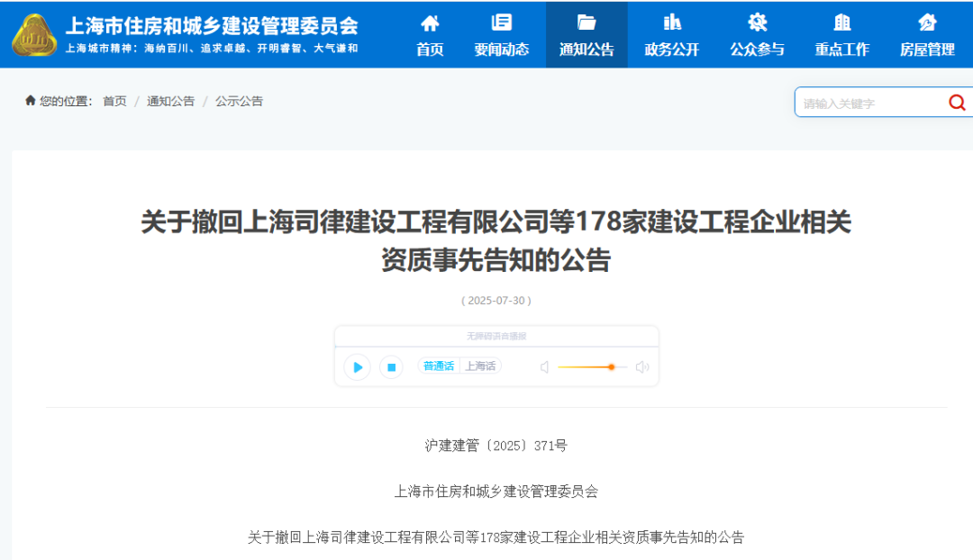Go to 公示公告 in the breadcrumb
Image resolution: width=973 pixels, height=560 pixels.
click(239, 101)
